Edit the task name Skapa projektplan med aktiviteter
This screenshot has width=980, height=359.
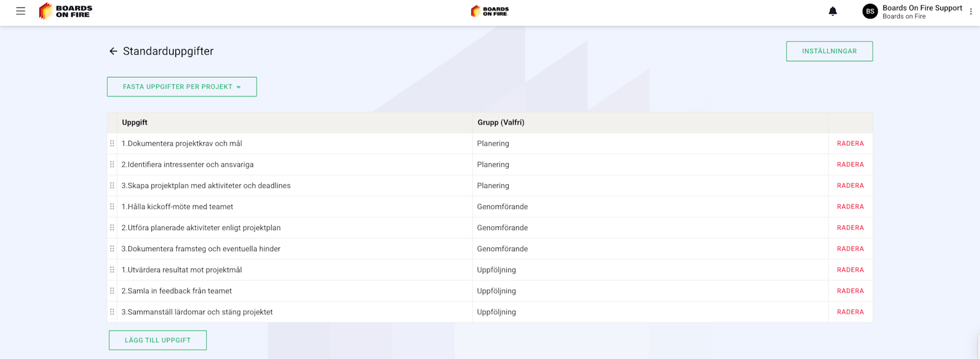[x=206, y=185]
